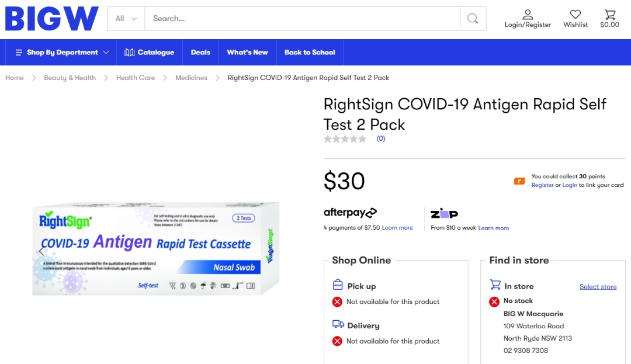Click red X icon under Delivery
The width and height of the screenshot is (631, 364).
coord(337,341)
